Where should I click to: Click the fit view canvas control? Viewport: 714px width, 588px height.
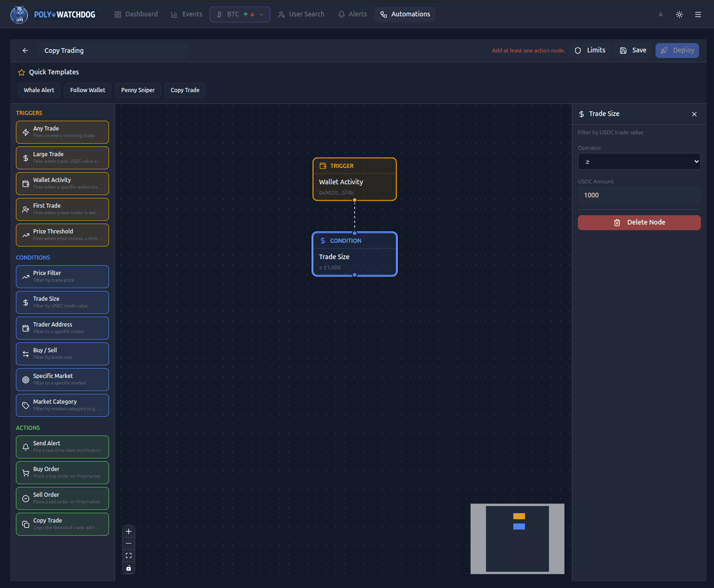129,556
